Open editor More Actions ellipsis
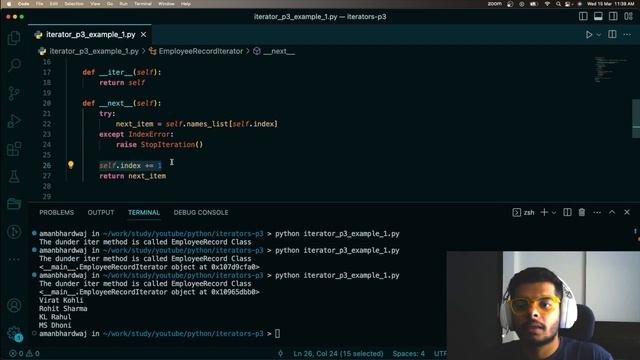The width and height of the screenshot is (640, 360). [x=627, y=35]
